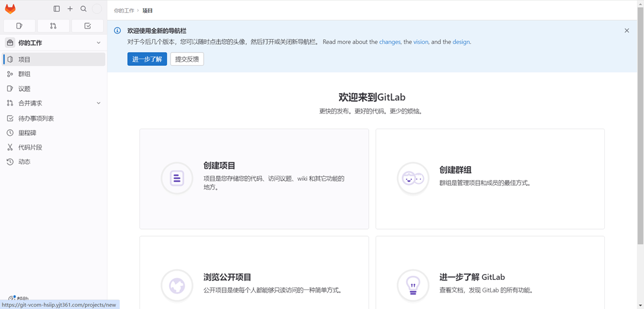
Task: Click the 进一步了解 blue button
Action: pos(147,59)
